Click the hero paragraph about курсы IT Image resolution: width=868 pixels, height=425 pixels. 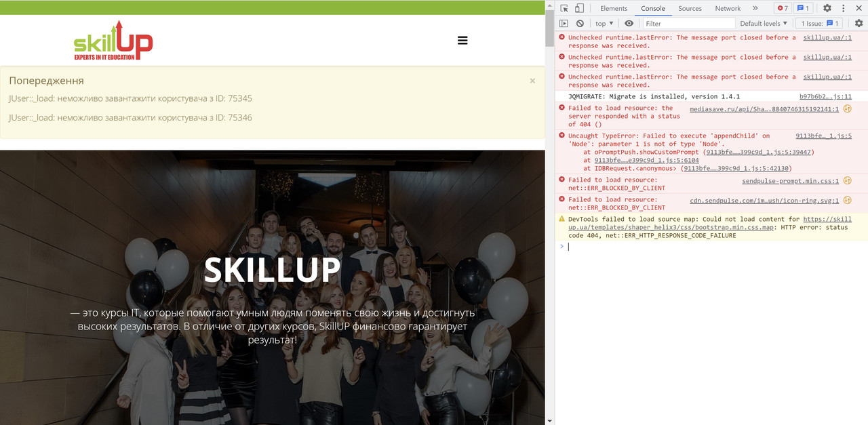point(272,326)
